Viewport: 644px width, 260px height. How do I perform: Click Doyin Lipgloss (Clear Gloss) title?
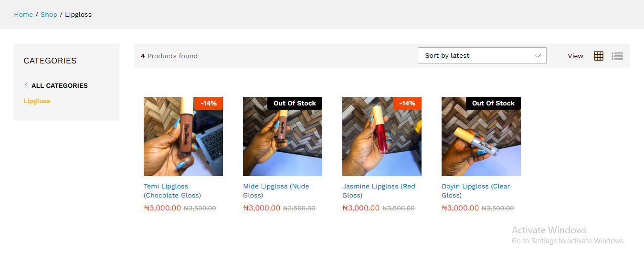click(476, 191)
